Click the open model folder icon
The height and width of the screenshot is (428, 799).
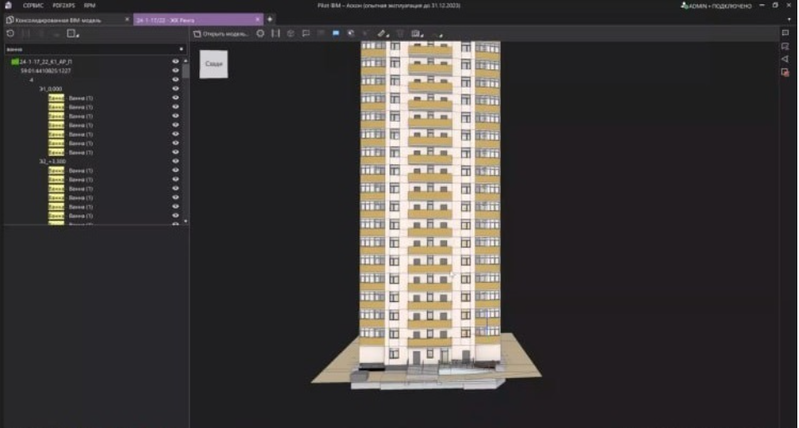[x=197, y=33]
